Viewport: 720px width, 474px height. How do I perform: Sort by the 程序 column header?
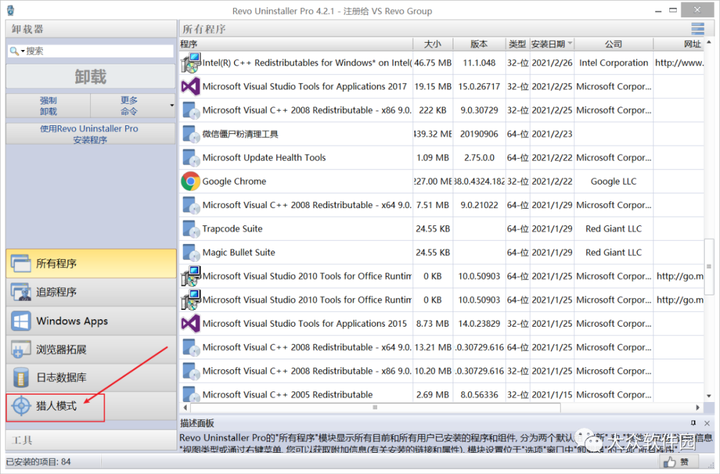[x=296, y=44]
